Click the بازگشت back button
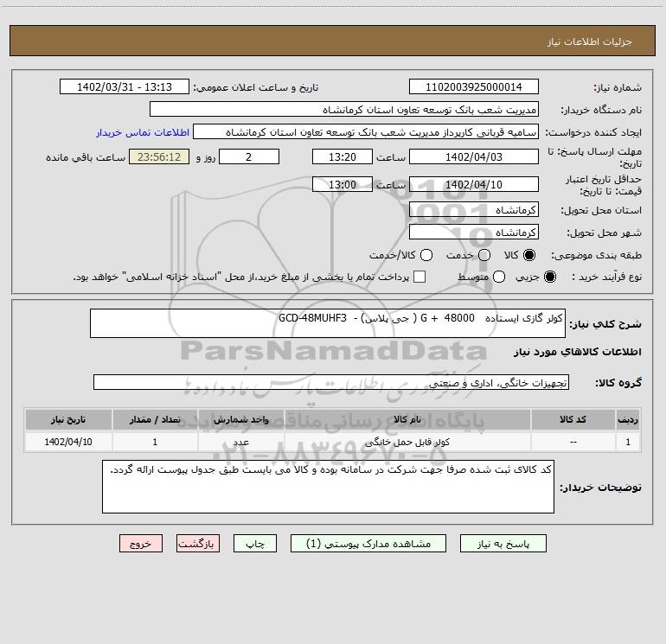Screen dimensions: 666x644 198,544
